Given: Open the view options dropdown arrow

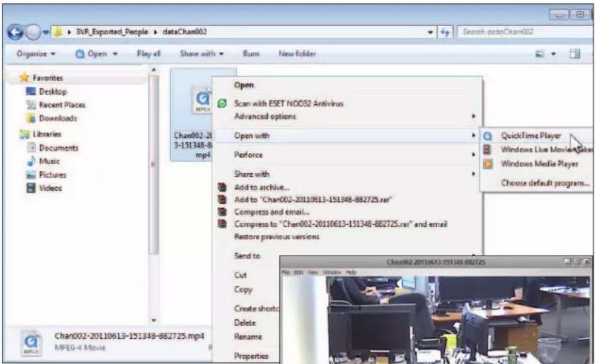Looking at the screenshot, I should tap(553, 55).
